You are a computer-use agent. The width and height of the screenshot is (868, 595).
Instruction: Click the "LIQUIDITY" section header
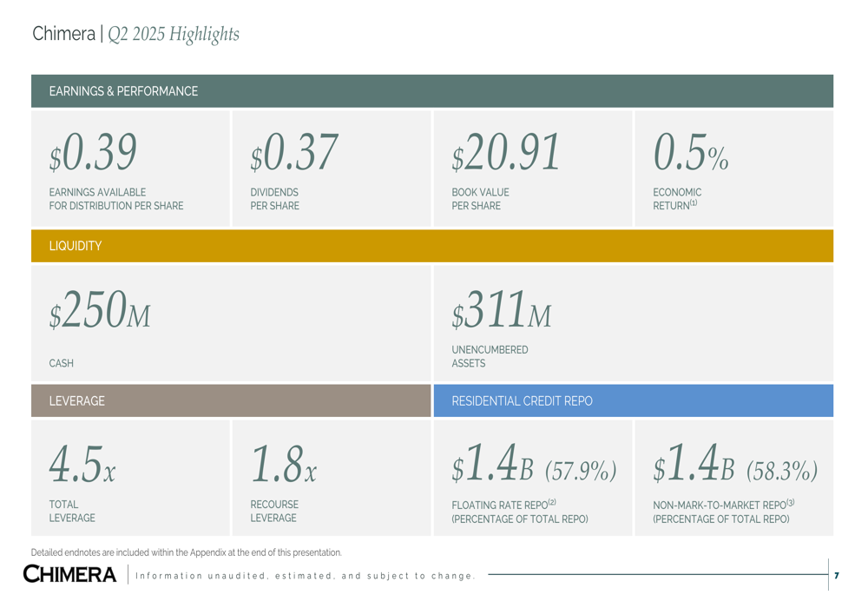click(431, 246)
